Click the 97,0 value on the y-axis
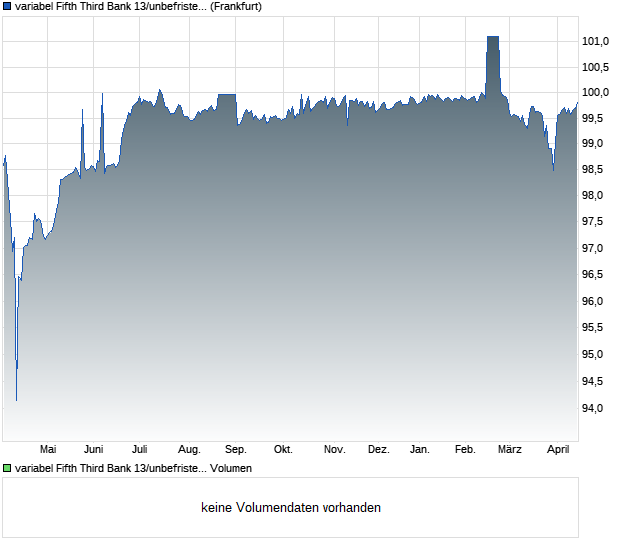The width and height of the screenshot is (620, 546). [592, 248]
